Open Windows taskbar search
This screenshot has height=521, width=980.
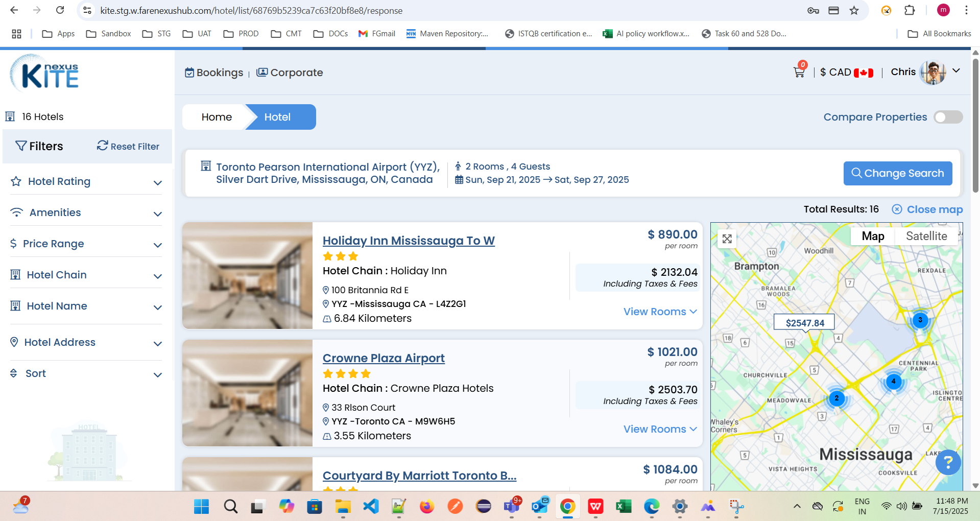coord(230,506)
